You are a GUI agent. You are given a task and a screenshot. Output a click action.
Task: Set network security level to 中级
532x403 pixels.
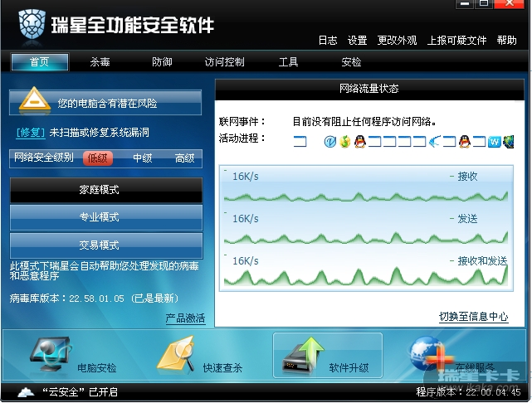pyautogui.click(x=142, y=158)
